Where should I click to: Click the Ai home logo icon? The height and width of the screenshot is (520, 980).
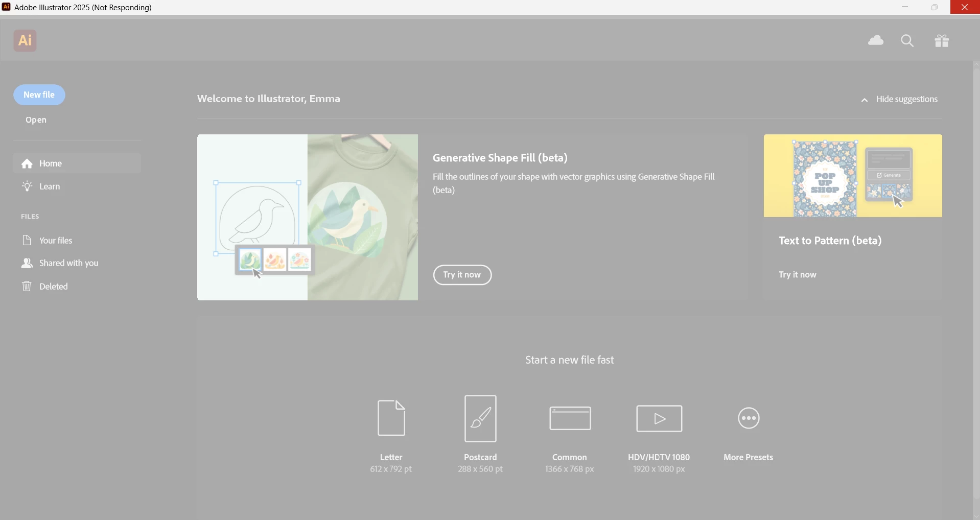pos(25,40)
